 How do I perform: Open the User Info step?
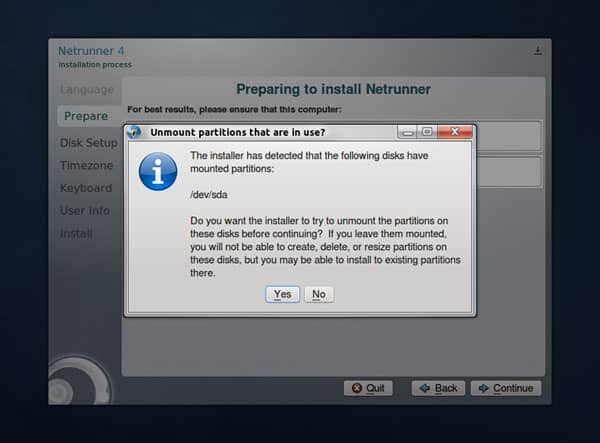[x=85, y=211]
